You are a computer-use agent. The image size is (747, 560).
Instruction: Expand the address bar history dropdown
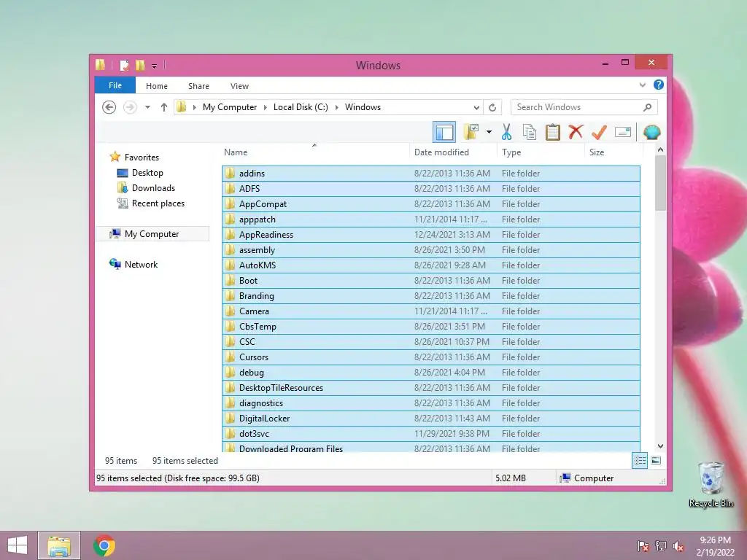[476, 107]
